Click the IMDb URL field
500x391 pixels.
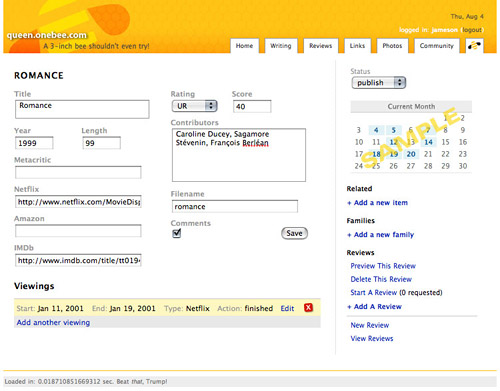pyautogui.click(x=78, y=260)
